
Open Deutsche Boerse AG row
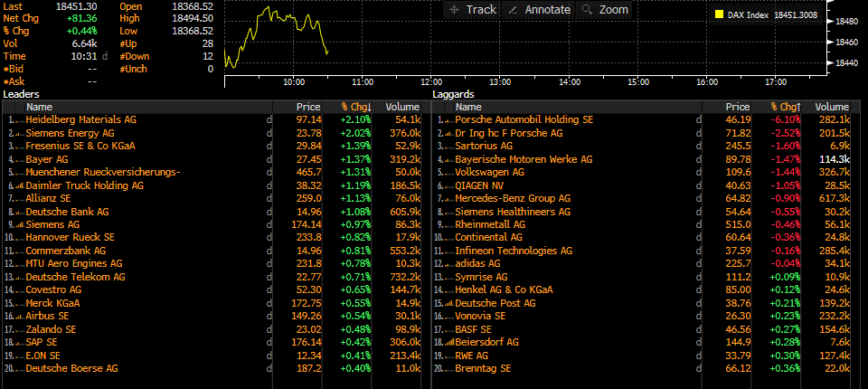pos(71,368)
